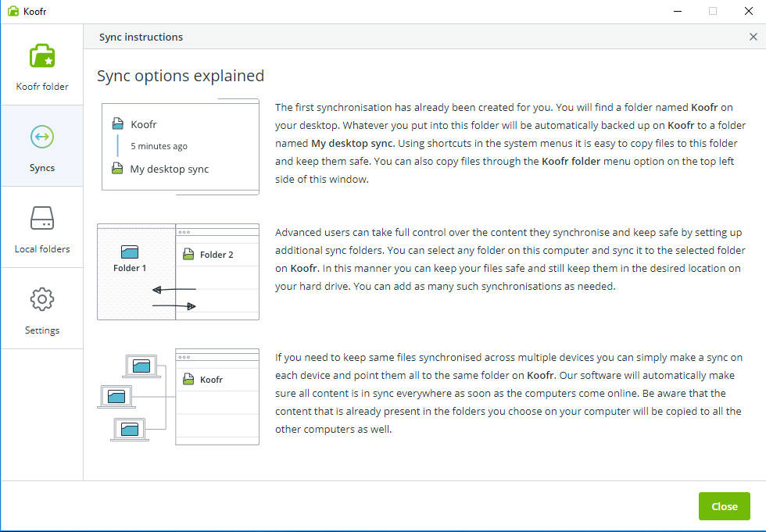766x532 pixels.
Task: Click the bottom laptop icon in illustration
Action: click(130, 430)
